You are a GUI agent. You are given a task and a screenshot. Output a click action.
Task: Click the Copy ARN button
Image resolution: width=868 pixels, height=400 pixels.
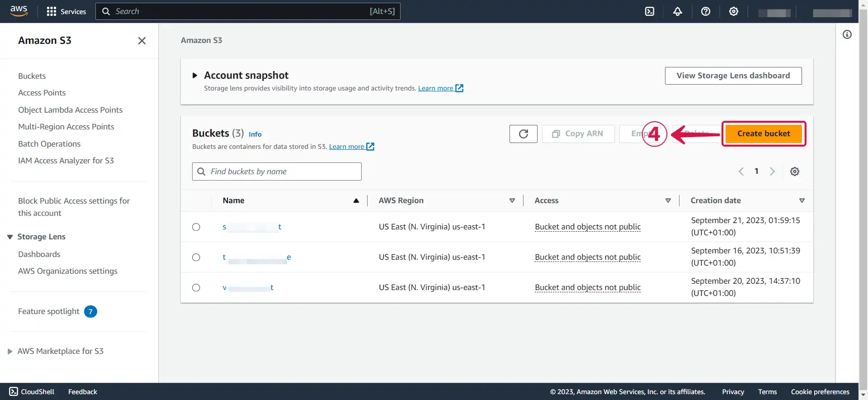click(578, 134)
